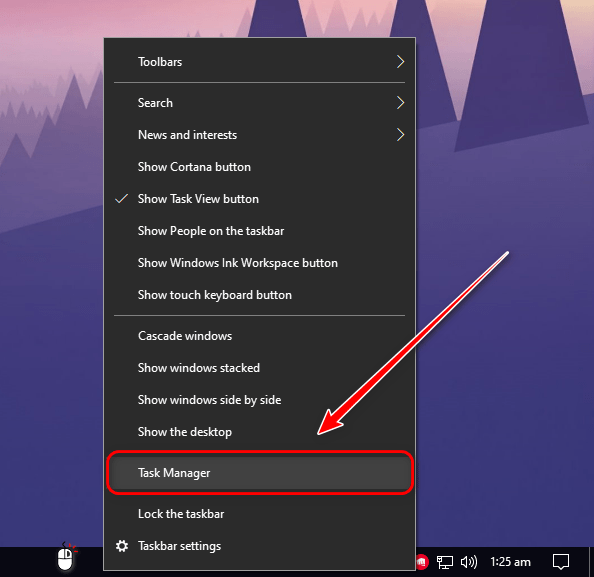The image size is (594, 577).
Task: Toggle Show touch keyboard button
Action: (x=259, y=295)
